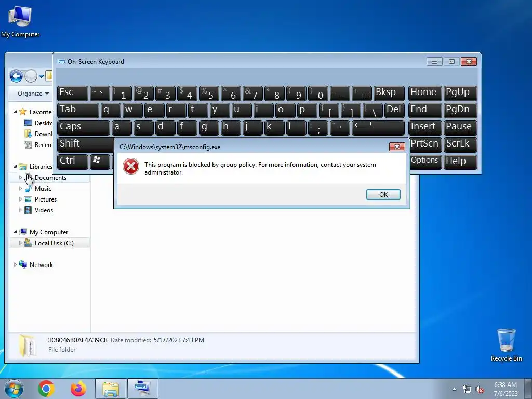Screen dimensions: 532x399
Task: Click the Favorites star icon
Action: 23,112
